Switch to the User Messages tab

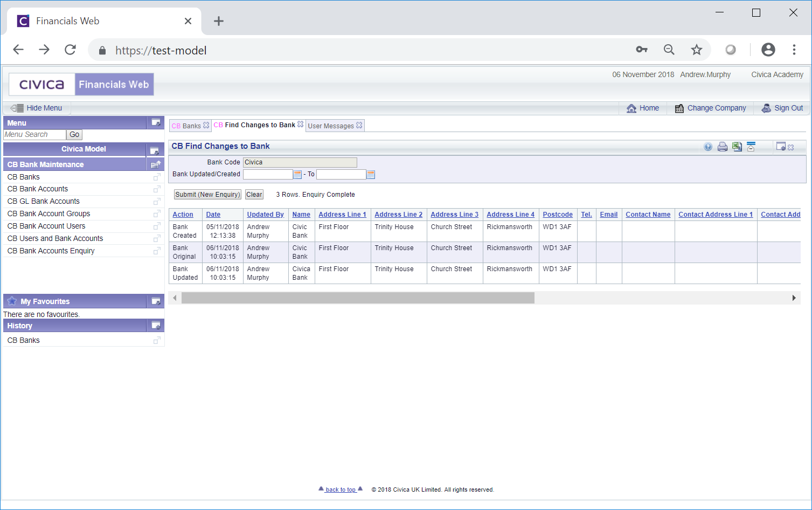pos(331,126)
